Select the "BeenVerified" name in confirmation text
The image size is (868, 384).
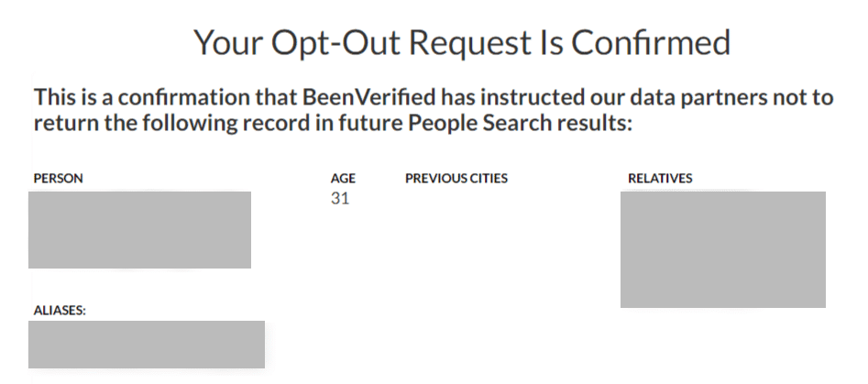click(x=368, y=97)
